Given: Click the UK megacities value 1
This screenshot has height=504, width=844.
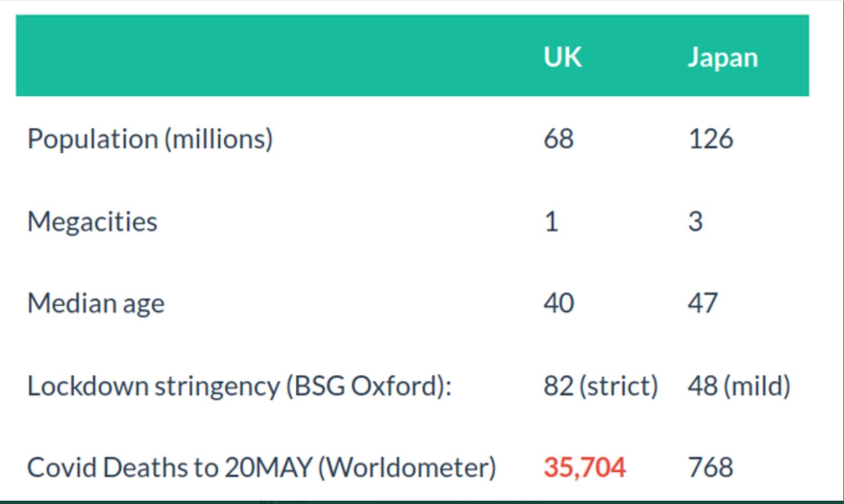Looking at the screenshot, I should point(552,222).
